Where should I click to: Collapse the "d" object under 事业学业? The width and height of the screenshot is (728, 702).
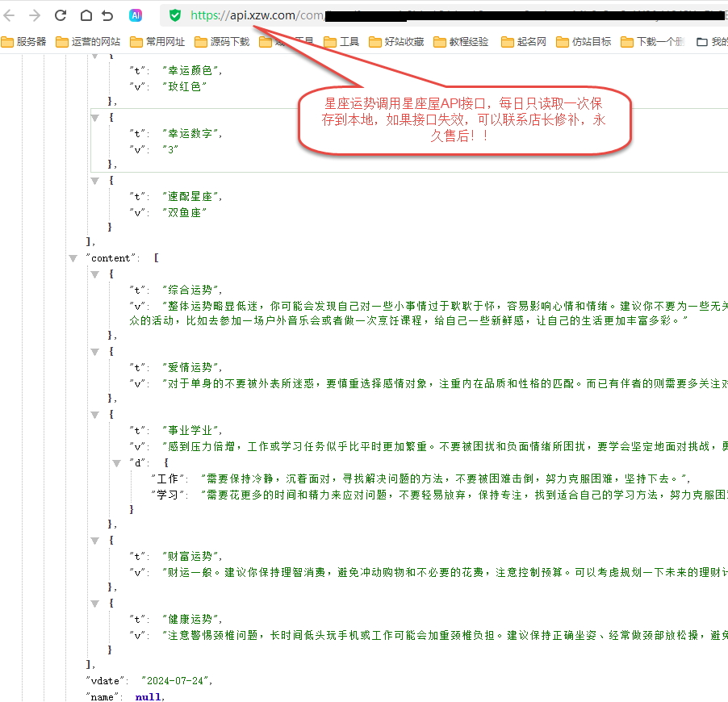(x=117, y=462)
